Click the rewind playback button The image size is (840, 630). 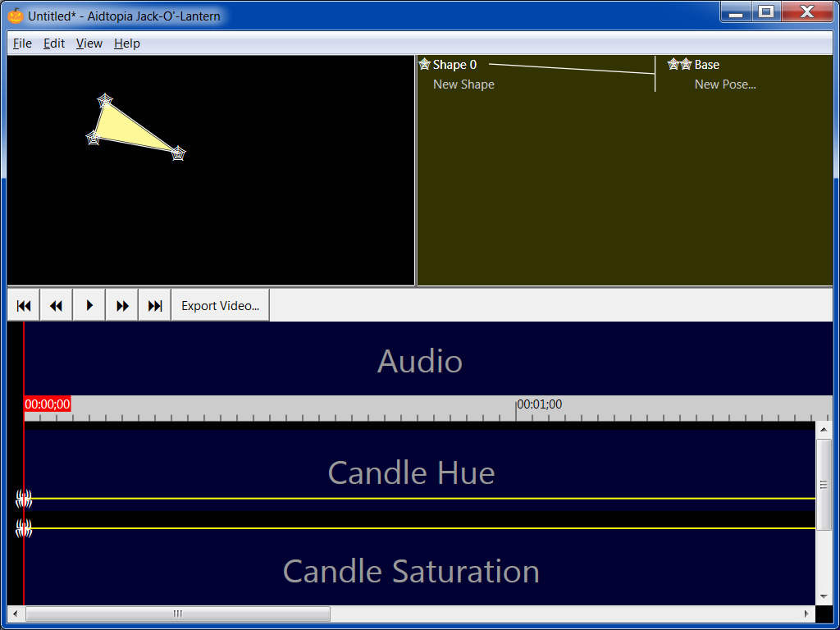57,305
